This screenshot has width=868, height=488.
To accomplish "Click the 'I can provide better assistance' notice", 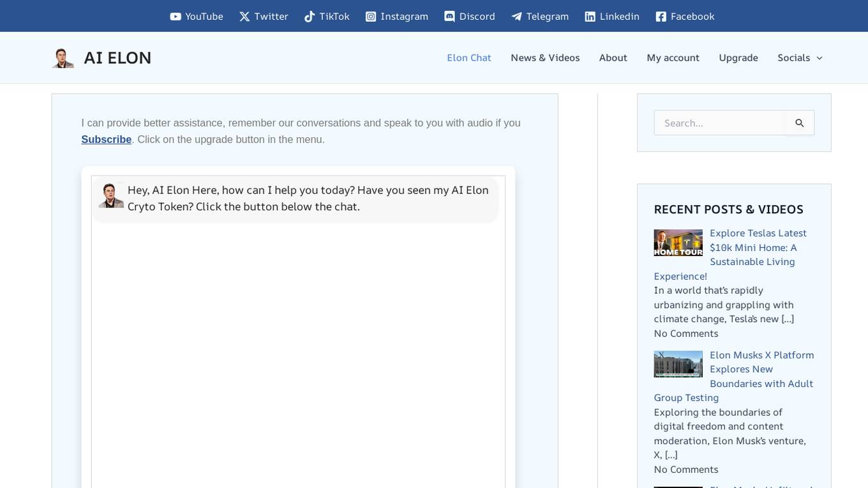I will click(x=301, y=131).
